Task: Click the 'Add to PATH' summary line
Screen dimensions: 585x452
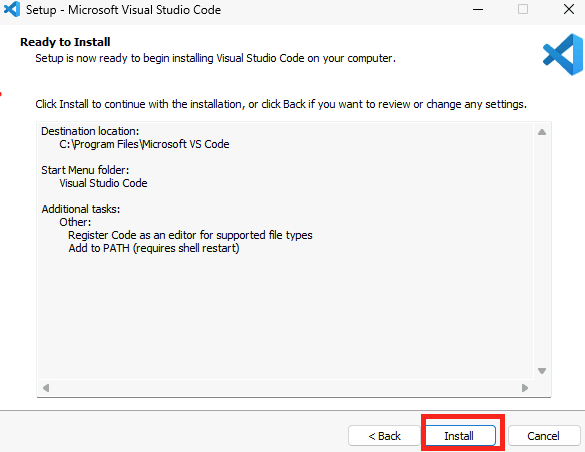Action: pos(154,248)
